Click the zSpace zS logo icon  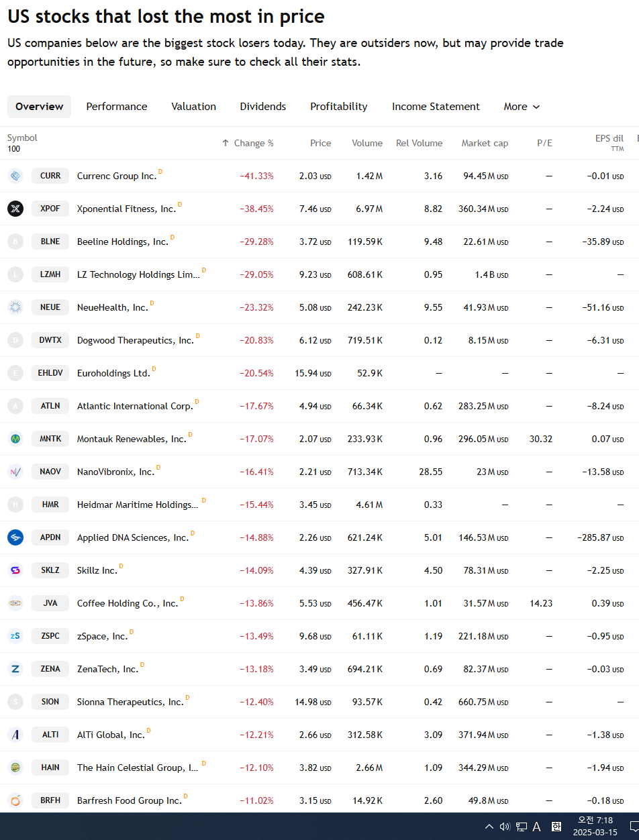point(15,636)
